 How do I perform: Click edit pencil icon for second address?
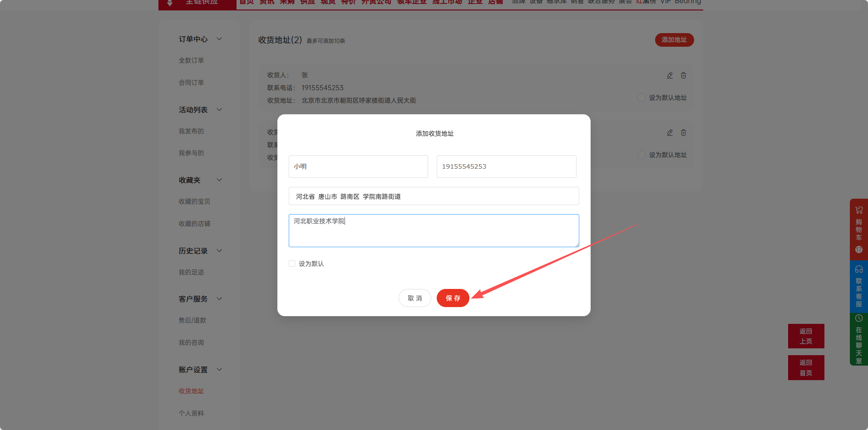click(670, 132)
